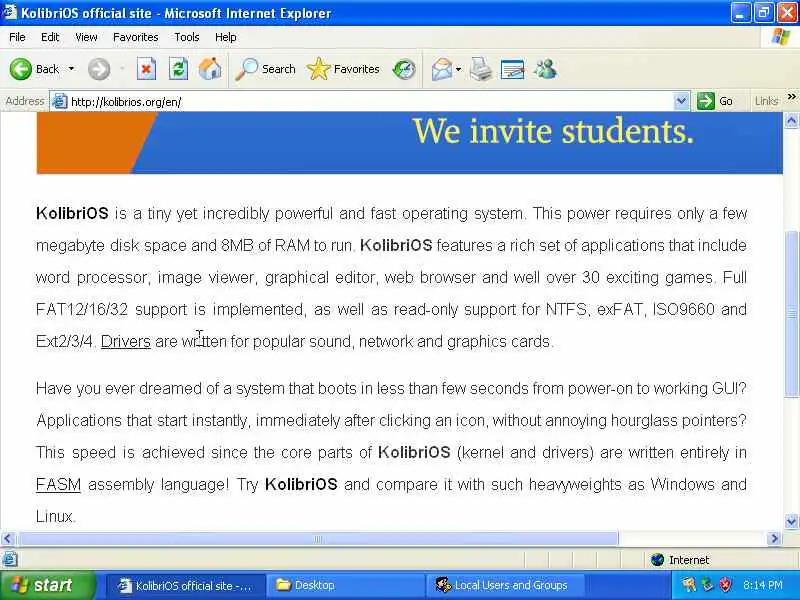Open the Help menu

pyautogui.click(x=226, y=37)
